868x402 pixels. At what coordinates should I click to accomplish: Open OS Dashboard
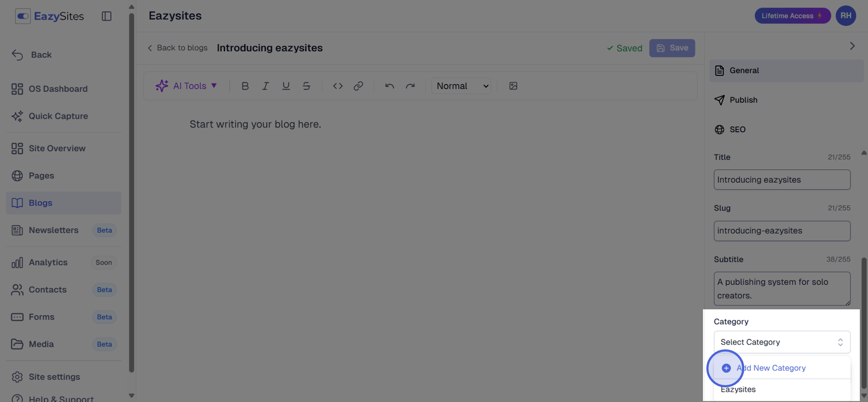(63, 89)
